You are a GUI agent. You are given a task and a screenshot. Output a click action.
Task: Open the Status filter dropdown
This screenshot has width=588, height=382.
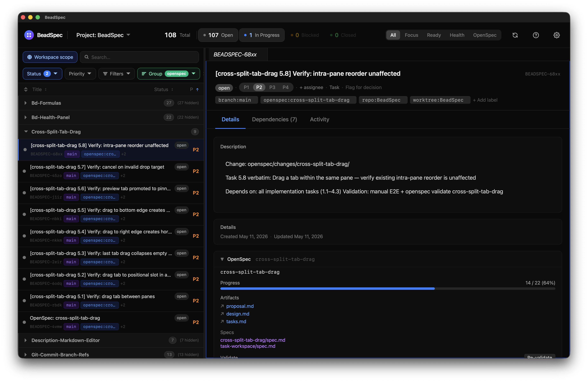43,74
